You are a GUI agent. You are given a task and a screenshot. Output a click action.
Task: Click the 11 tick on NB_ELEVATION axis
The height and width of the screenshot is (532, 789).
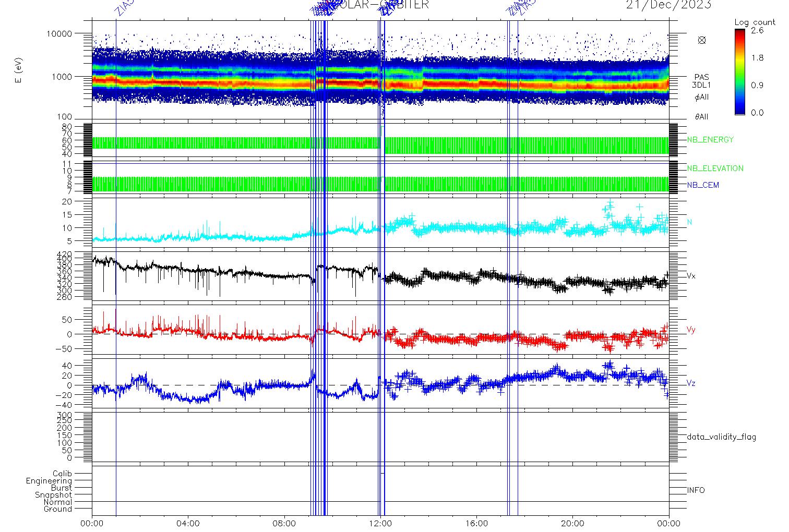click(68, 164)
